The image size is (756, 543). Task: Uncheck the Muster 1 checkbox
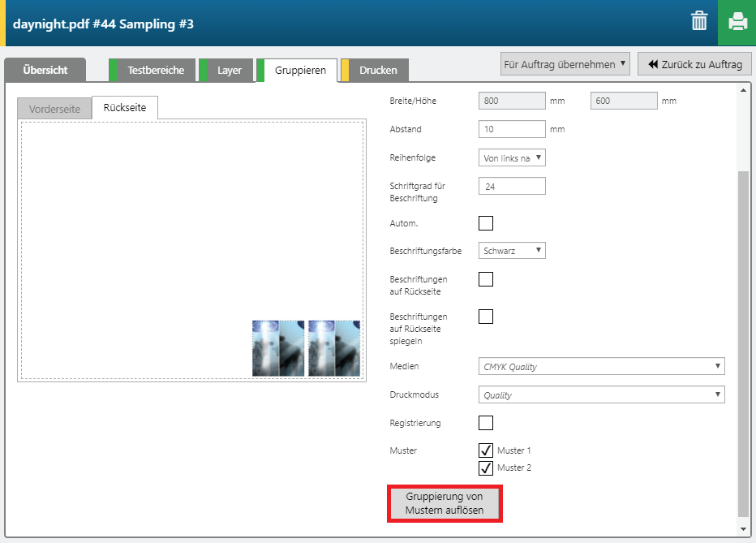[486, 450]
